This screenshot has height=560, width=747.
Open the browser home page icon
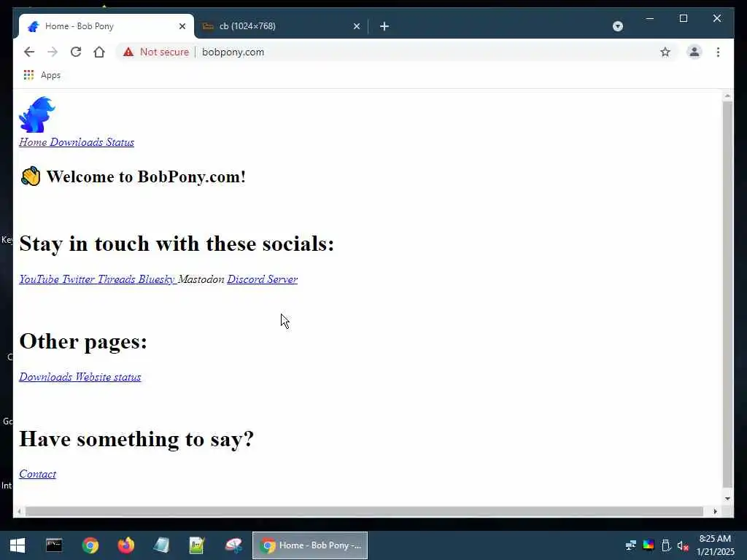(99, 52)
